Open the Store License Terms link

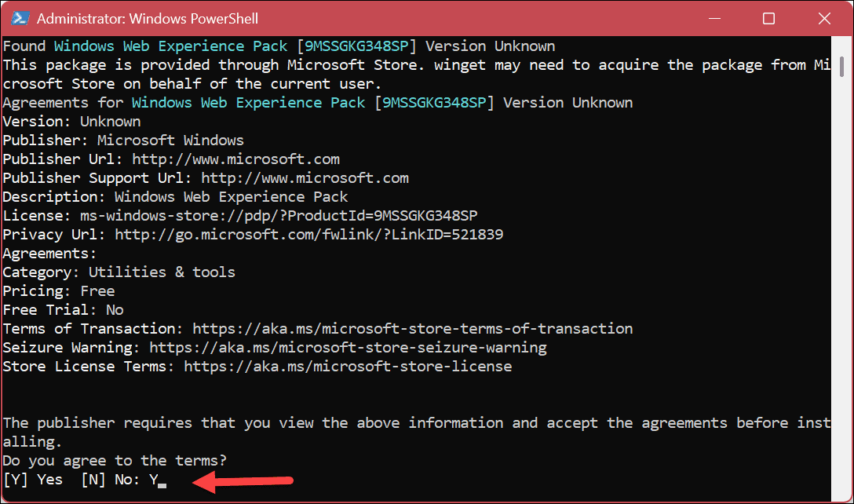pyautogui.click(x=348, y=367)
